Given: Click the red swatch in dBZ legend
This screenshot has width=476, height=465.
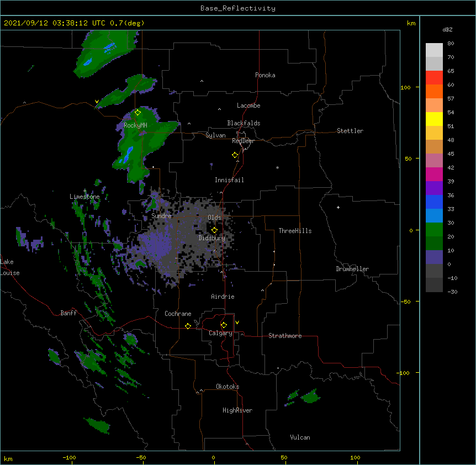Looking at the screenshot, I should tap(434, 78).
